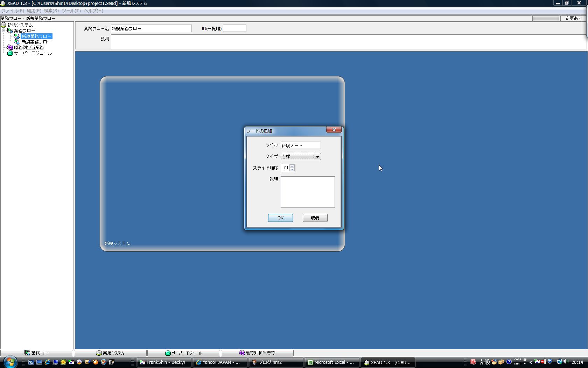Click the main 説明 text field
This screenshot has height=368, width=588.
[x=349, y=42]
